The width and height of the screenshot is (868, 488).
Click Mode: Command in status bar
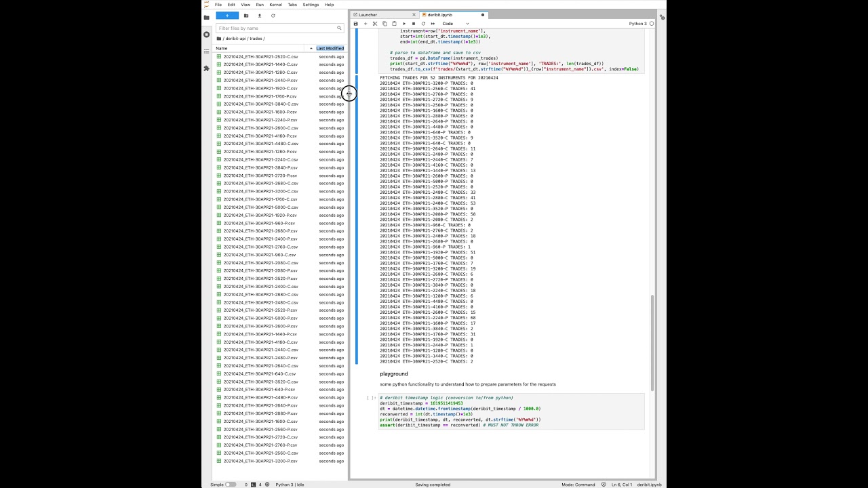click(x=578, y=485)
